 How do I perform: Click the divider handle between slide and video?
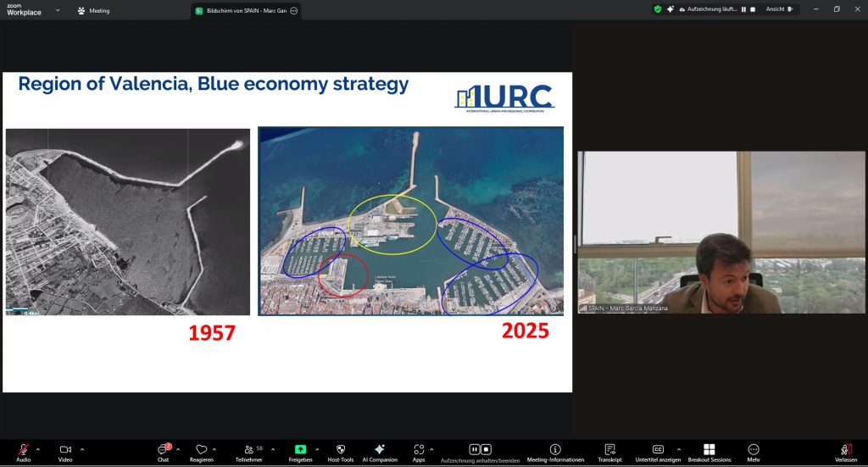pos(575,243)
